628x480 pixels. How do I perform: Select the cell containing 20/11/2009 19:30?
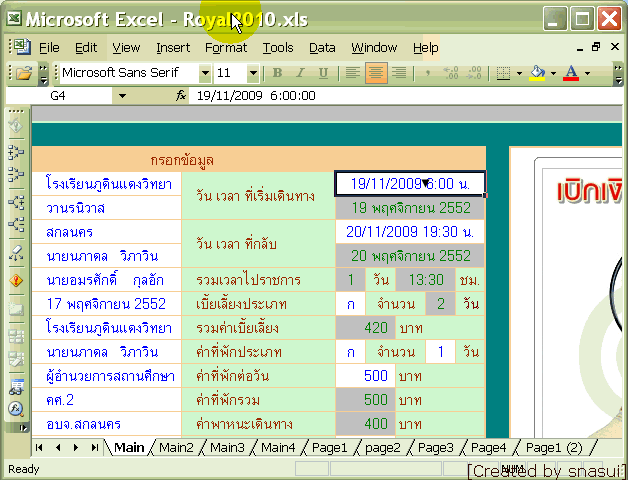(409, 231)
